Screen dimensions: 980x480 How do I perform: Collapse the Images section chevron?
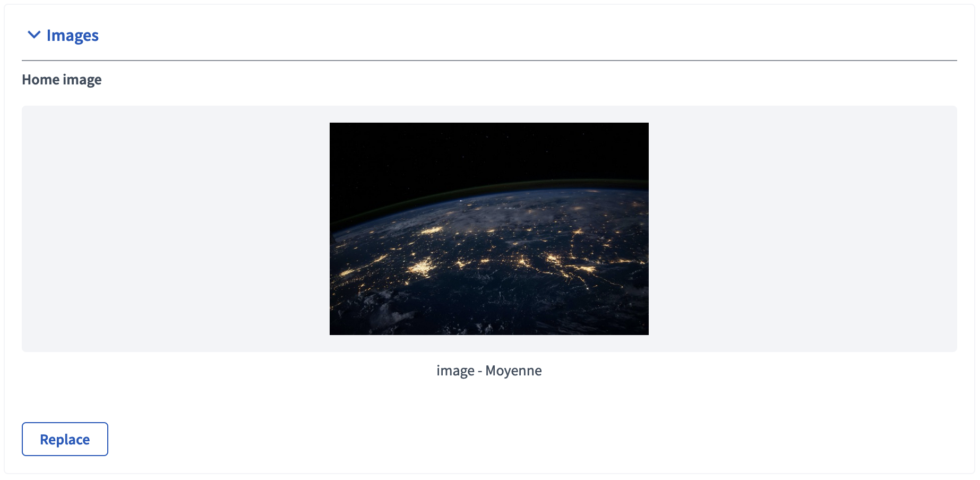tap(34, 35)
